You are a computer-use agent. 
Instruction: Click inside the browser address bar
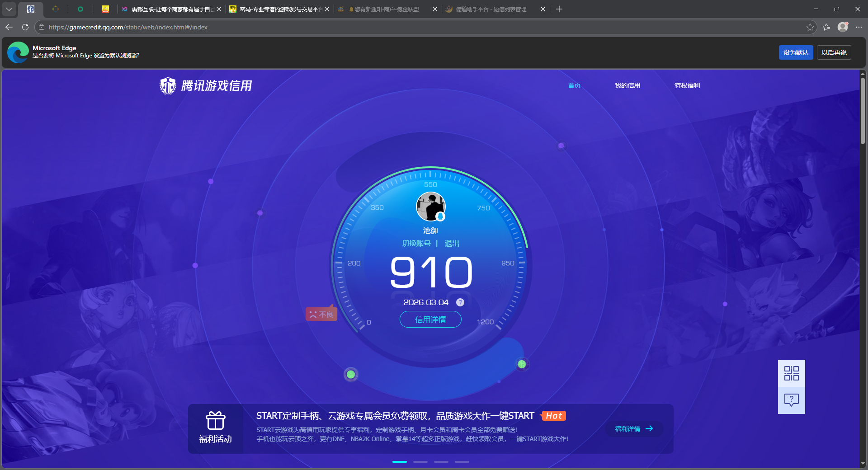coord(181,27)
